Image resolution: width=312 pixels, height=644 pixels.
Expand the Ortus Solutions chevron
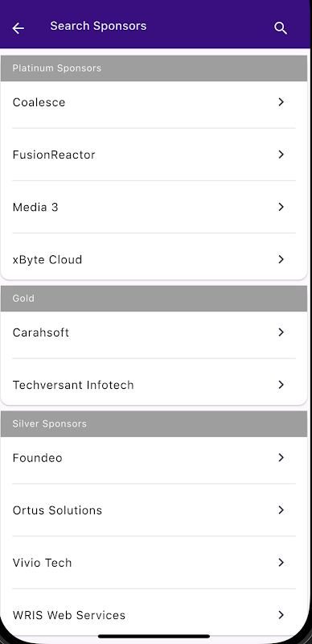point(281,510)
